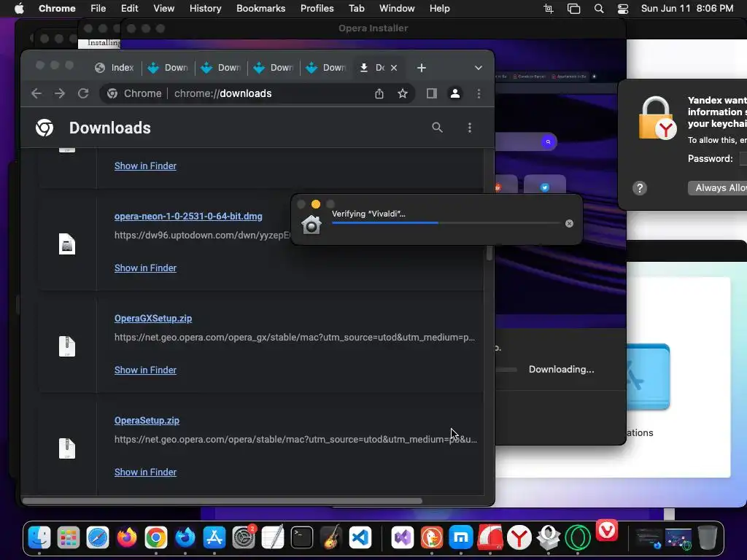Viewport: 747px width, 560px height.
Task: Launch Yandex browser from the Dock
Action: (x=519, y=537)
